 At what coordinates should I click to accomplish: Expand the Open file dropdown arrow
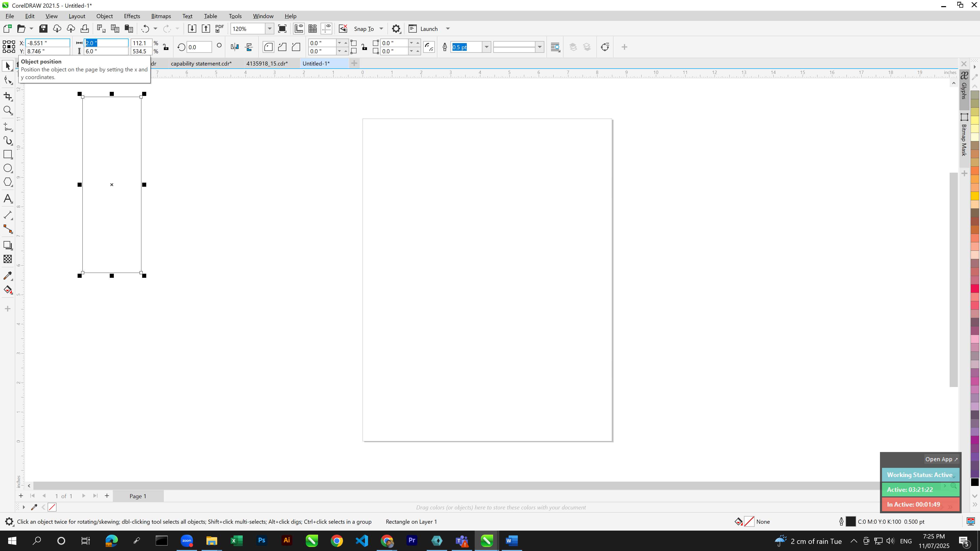[x=31, y=29]
